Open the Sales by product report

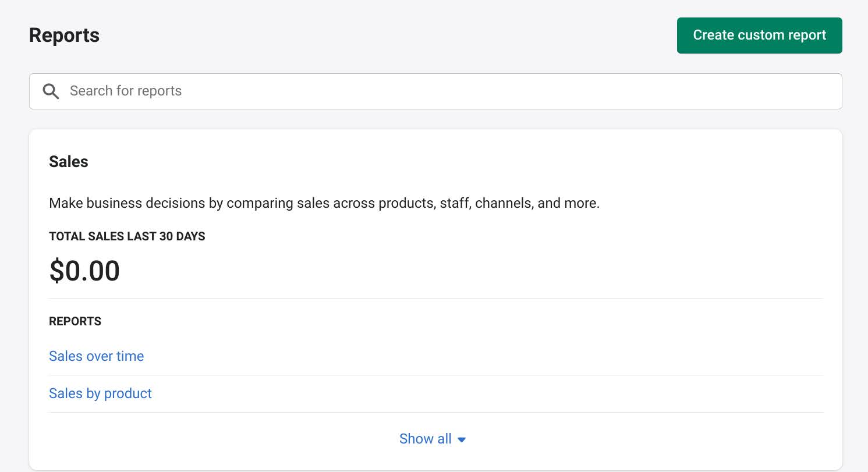pos(100,393)
